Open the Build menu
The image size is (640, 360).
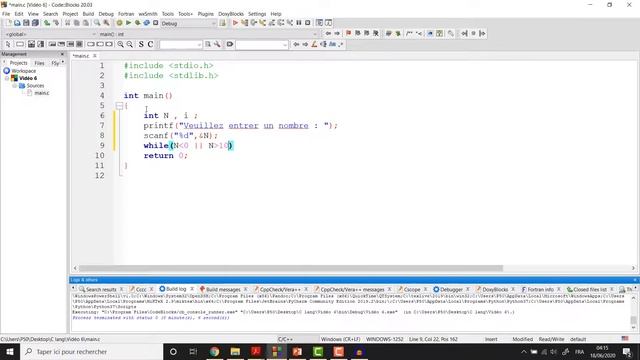(x=88, y=14)
